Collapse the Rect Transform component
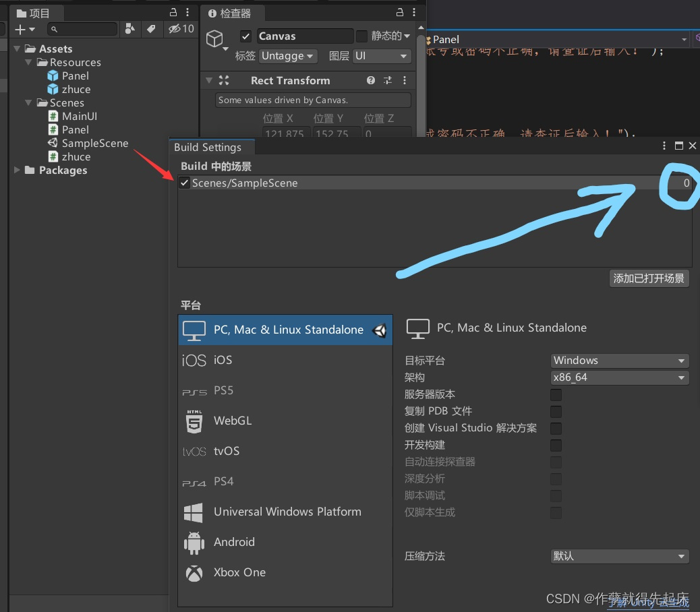Image resolution: width=700 pixels, height=612 pixels. tap(209, 80)
